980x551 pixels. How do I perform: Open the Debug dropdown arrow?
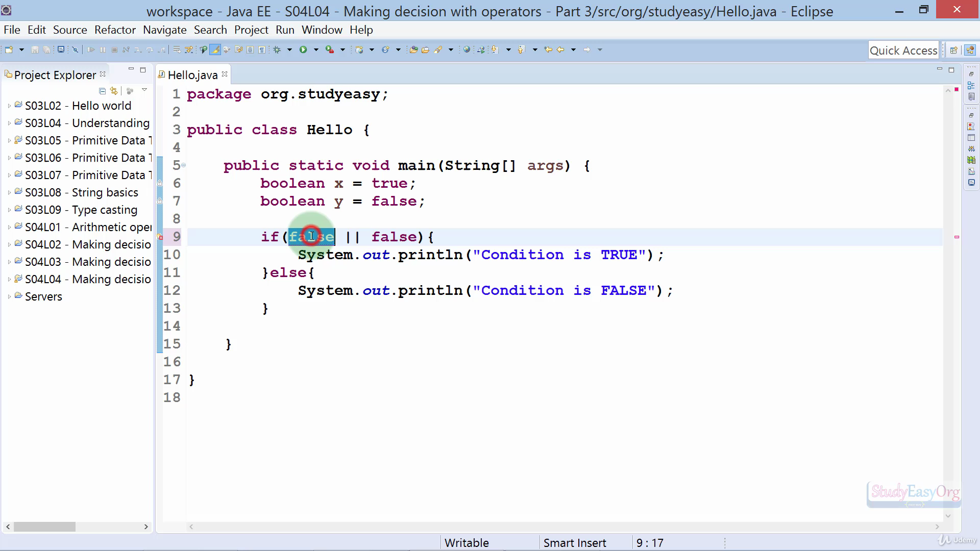289,49
